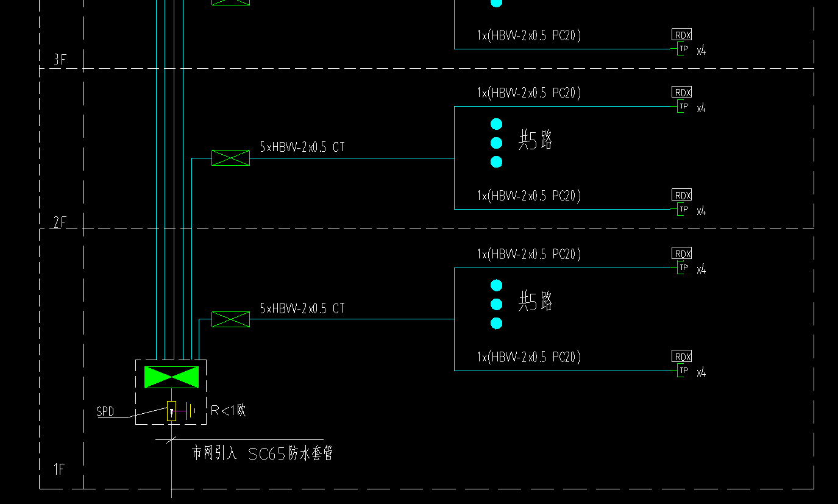
Task: Click the 2F floor label
Action: click(x=59, y=222)
